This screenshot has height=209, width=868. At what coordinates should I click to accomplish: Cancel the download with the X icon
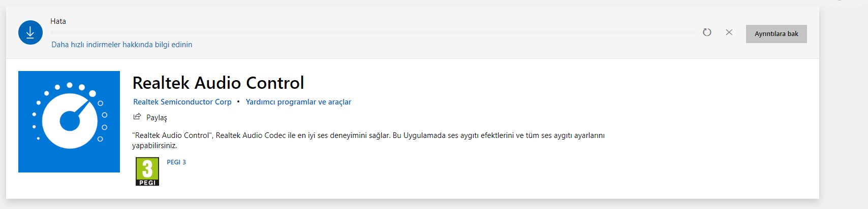(x=729, y=32)
